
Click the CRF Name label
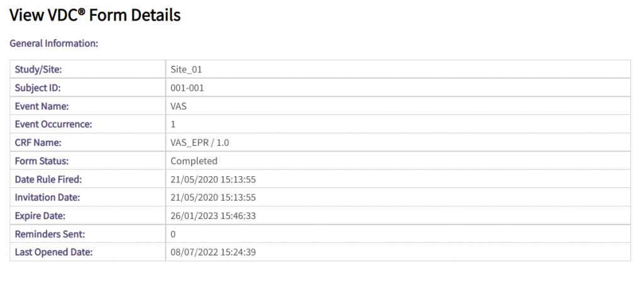click(38, 143)
